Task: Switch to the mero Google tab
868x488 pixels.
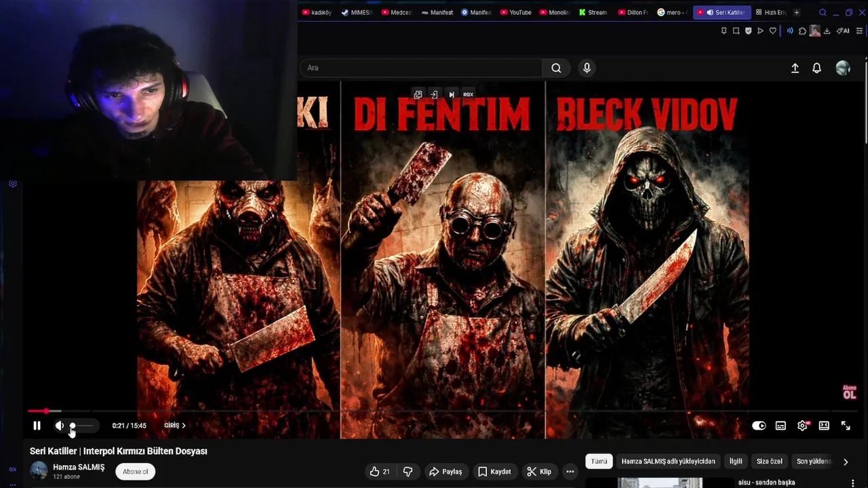Action: click(672, 12)
